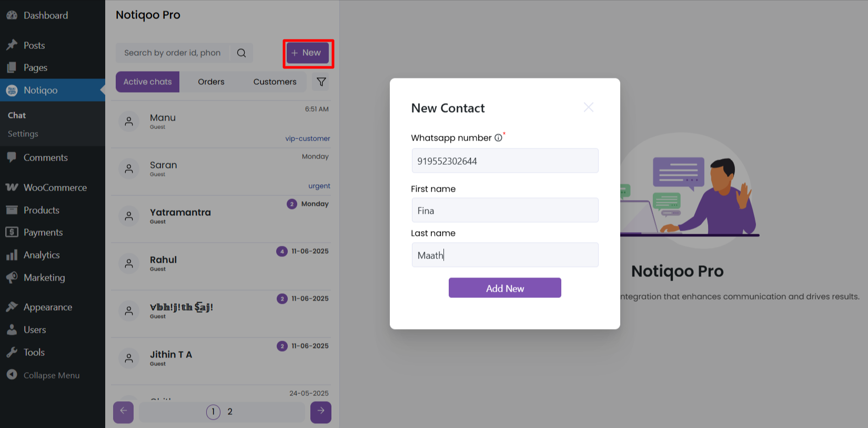Select the Active chats tab
The width and height of the screenshot is (868, 428).
(x=147, y=82)
